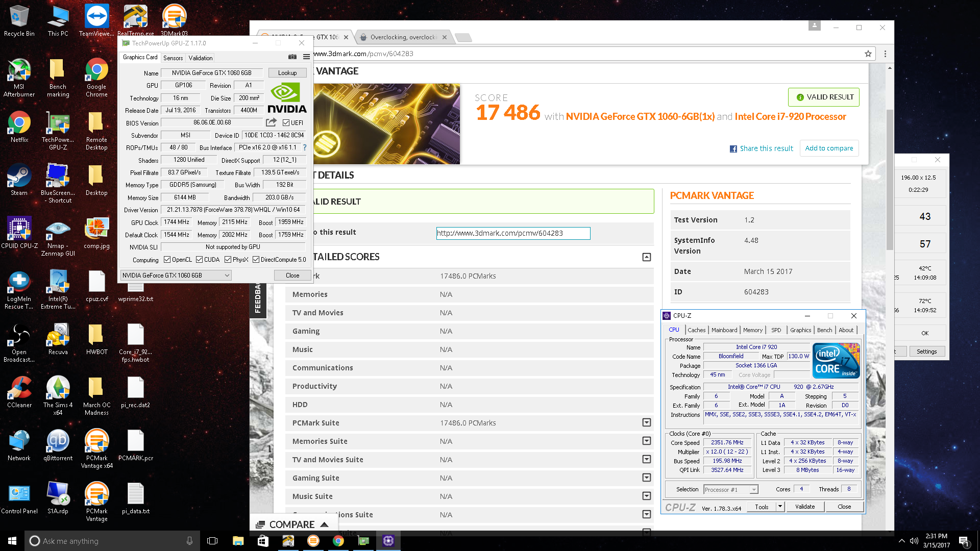Open CPU-Z Memory tab
The image size is (980, 551).
tap(753, 330)
